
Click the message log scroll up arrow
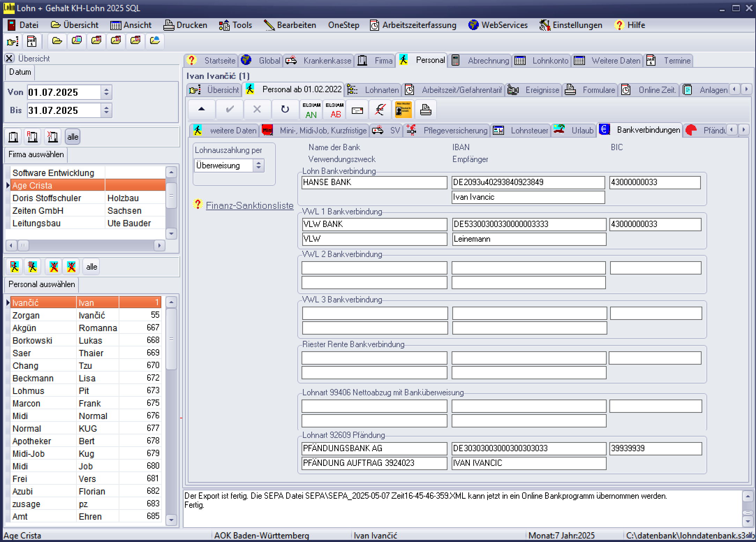tap(747, 496)
